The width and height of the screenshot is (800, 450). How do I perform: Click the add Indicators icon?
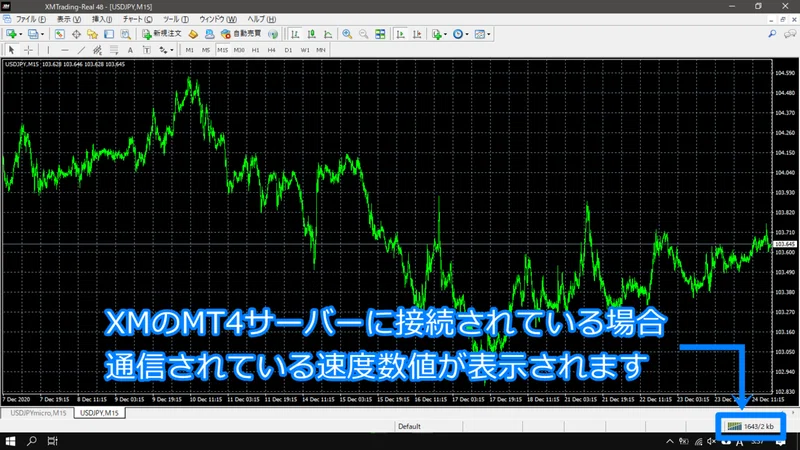(437, 34)
